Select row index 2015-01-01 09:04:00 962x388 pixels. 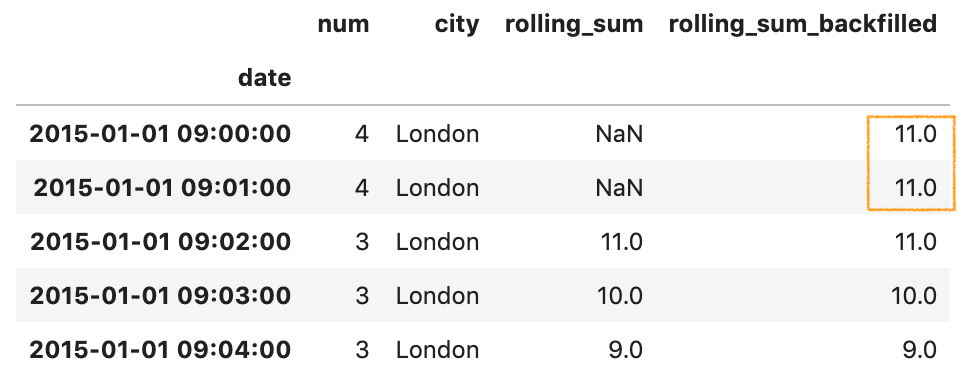click(160, 350)
